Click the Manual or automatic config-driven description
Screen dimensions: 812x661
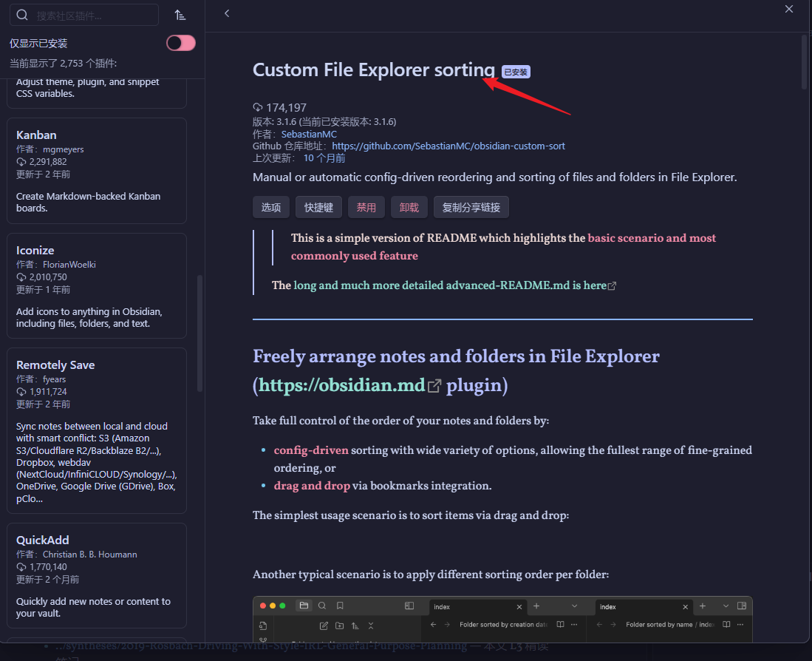coord(494,177)
